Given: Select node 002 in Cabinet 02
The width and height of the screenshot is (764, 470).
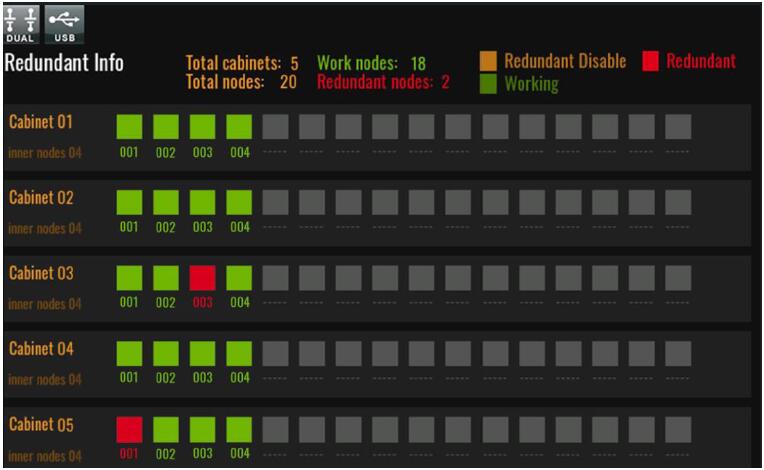Looking at the screenshot, I should point(166,202).
